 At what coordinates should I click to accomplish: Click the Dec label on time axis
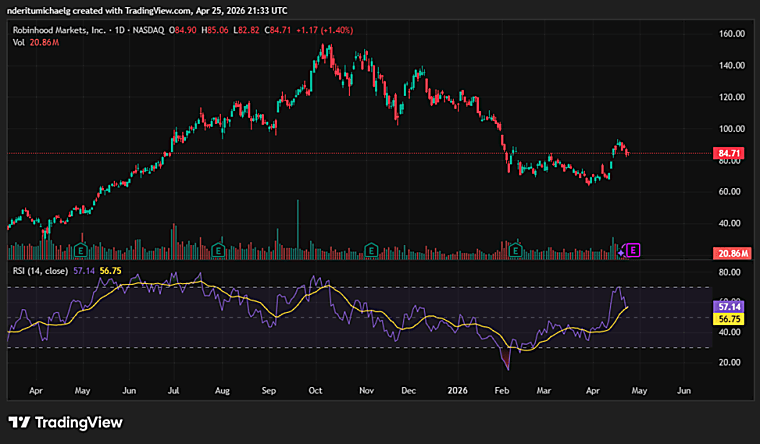point(409,391)
